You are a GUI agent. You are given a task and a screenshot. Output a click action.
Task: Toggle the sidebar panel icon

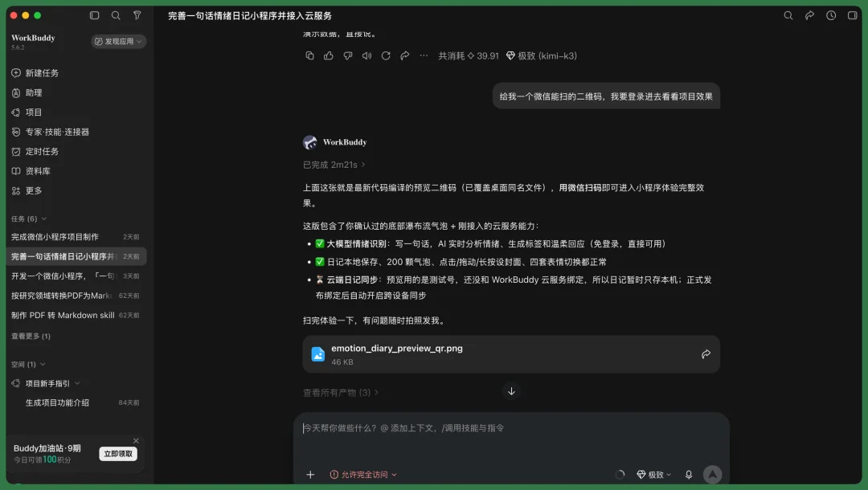[94, 15]
